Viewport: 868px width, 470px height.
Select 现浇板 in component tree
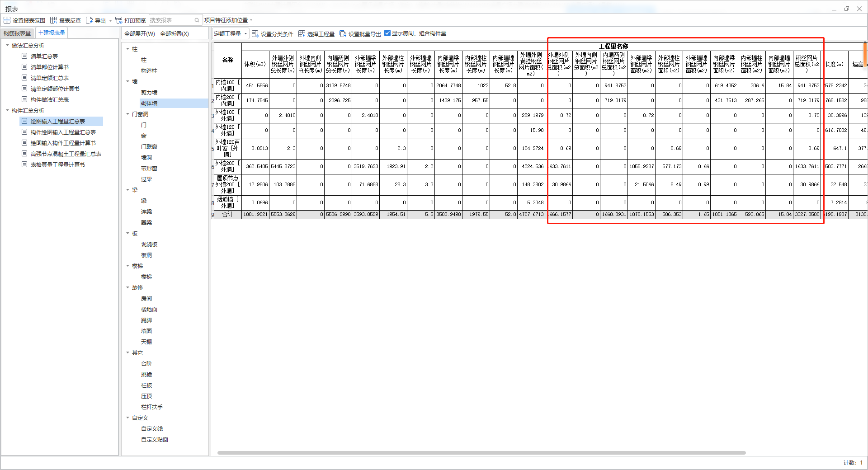(149, 244)
